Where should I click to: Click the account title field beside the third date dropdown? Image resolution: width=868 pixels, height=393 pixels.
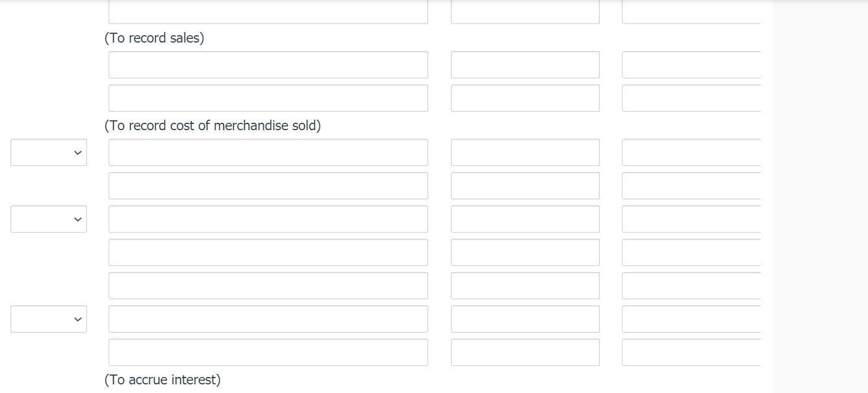click(x=268, y=319)
